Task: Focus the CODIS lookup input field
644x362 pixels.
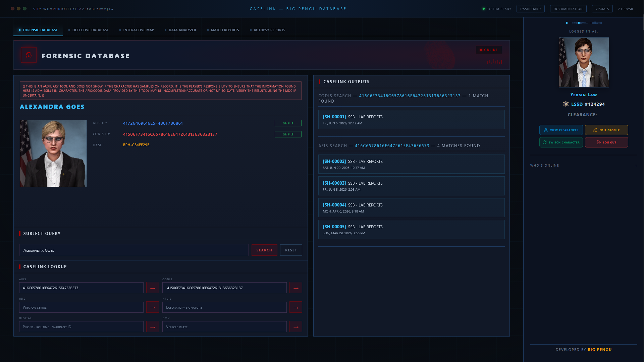Action: pos(224,288)
